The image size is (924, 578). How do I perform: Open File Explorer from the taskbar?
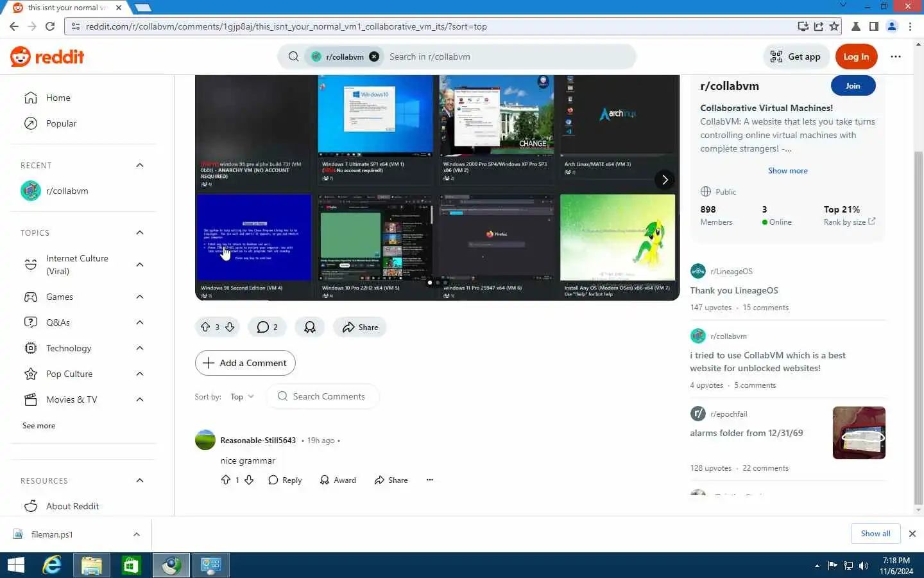tap(92, 565)
